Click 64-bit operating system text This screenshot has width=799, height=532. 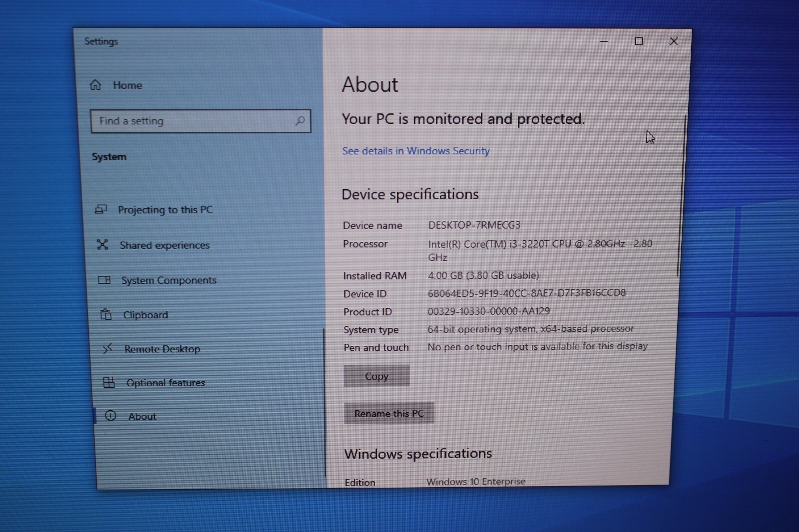pos(531,329)
